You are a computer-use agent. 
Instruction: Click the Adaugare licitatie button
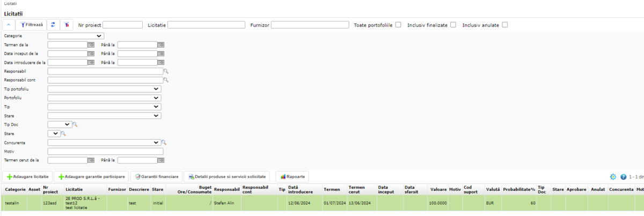[x=28, y=176]
